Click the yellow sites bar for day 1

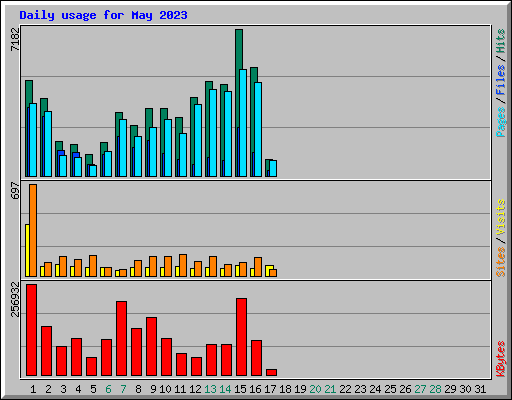pos(27,250)
